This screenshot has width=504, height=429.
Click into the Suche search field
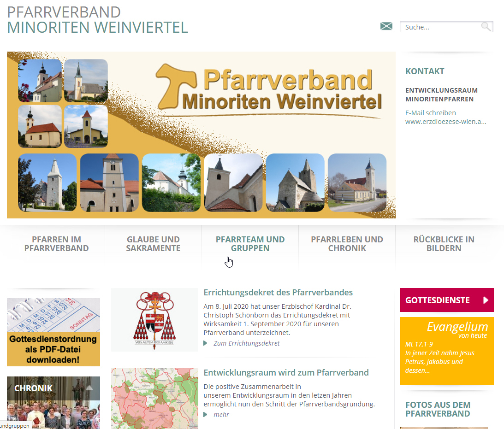click(x=440, y=27)
